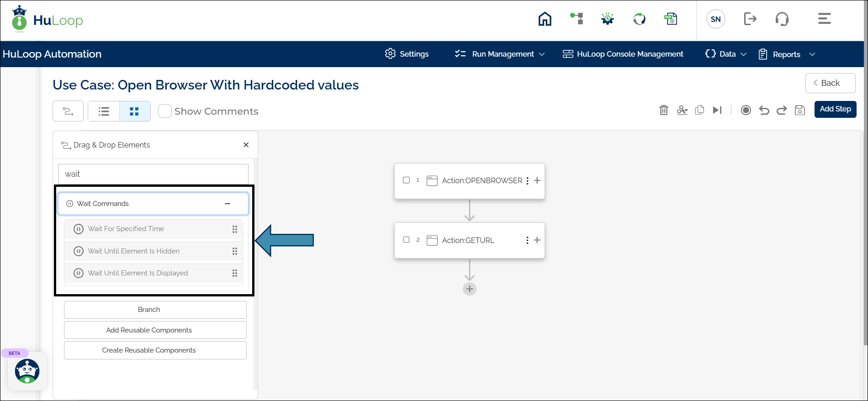Click the element search field containing wait
This screenshot has width=868, height=401.
click(153, 174)
